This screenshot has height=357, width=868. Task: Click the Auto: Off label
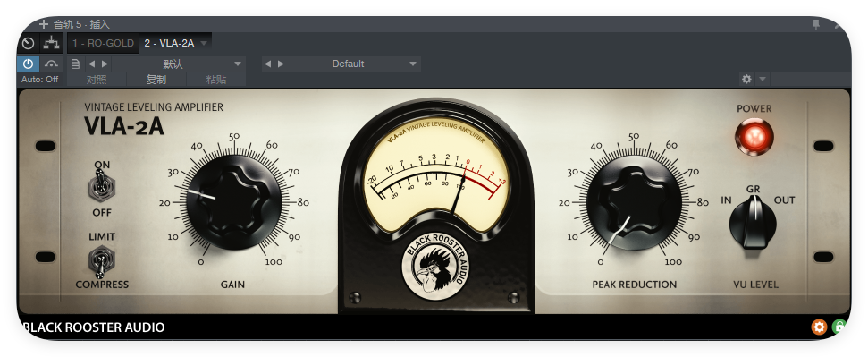point(40,80)
